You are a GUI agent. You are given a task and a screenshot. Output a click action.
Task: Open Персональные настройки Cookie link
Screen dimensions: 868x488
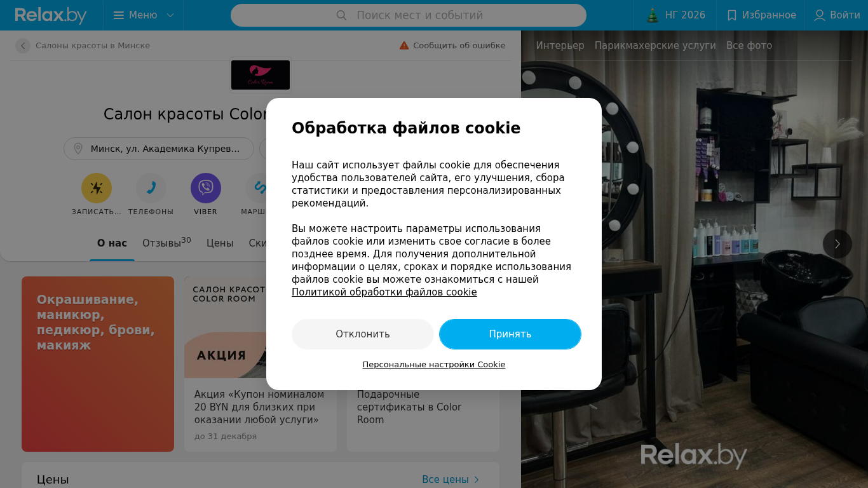[x=434, y=365]
